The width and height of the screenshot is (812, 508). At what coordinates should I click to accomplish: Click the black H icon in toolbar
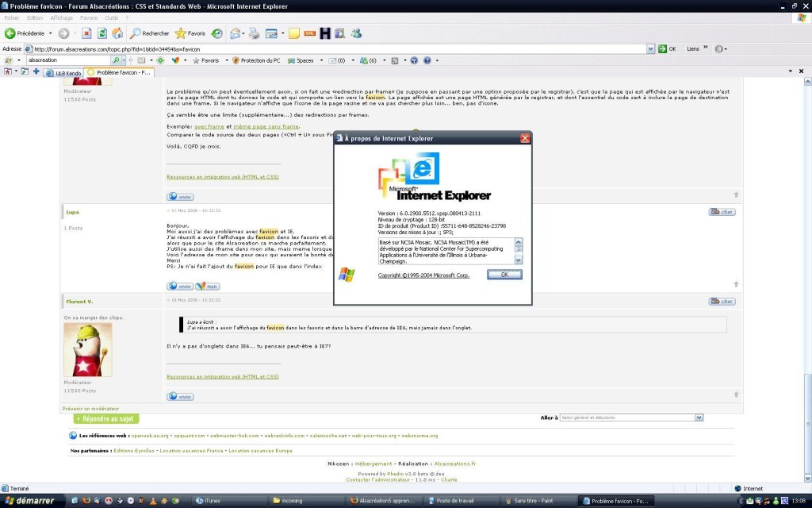[324, 33]
